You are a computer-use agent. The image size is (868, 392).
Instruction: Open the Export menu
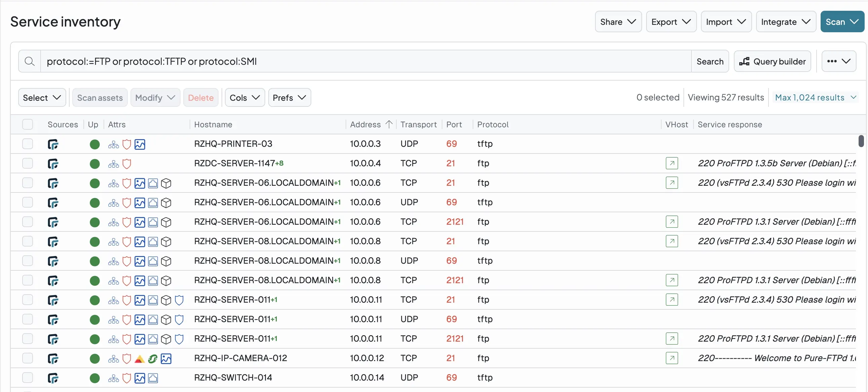click(x=671, y=21)
